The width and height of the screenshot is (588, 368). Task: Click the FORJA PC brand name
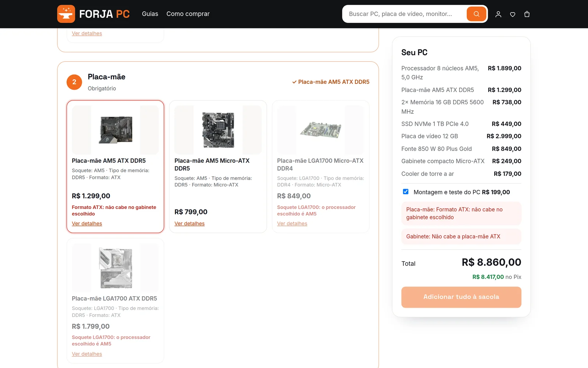coord(104,14)
